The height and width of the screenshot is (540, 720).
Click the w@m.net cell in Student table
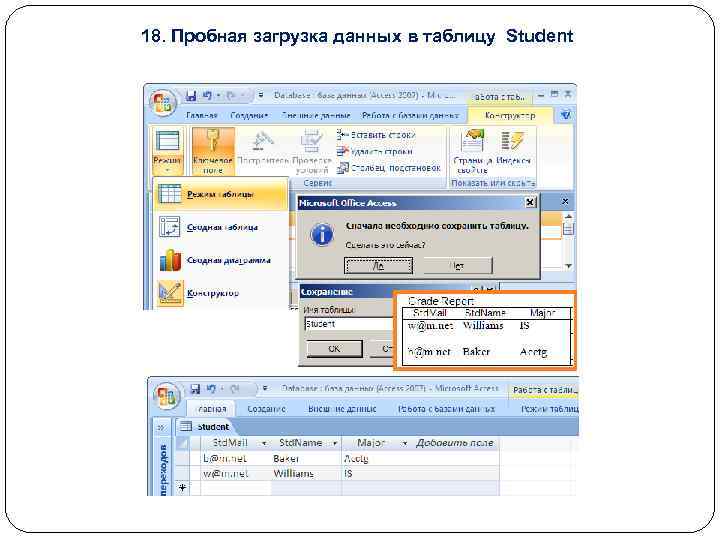pos(235,473)
